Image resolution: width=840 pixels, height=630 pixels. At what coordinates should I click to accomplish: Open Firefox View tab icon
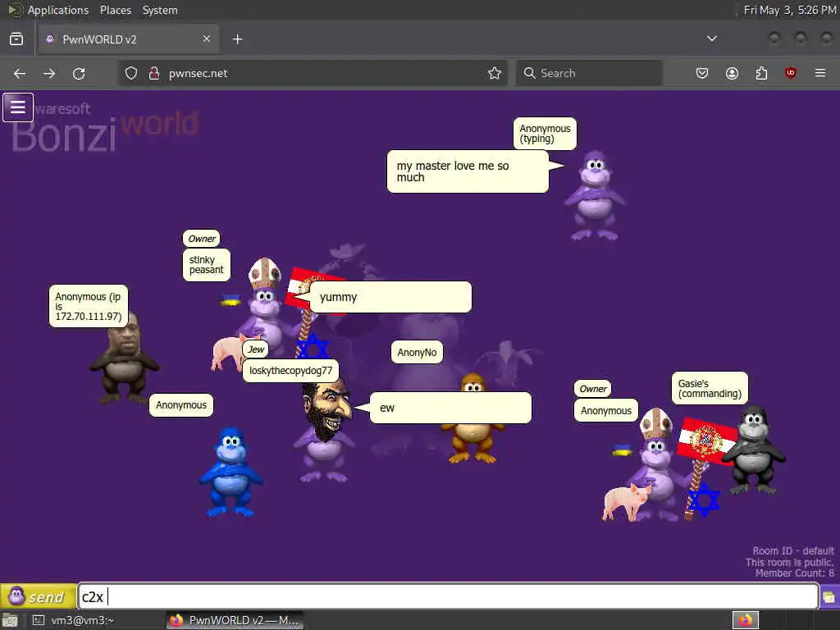pyautogui.click(x=16, y=39)
